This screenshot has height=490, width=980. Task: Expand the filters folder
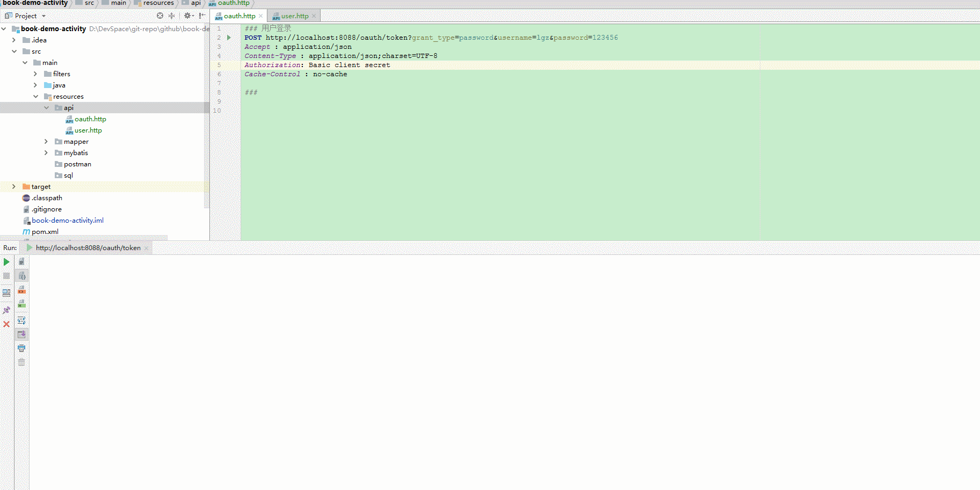click(x=35, y=74)
